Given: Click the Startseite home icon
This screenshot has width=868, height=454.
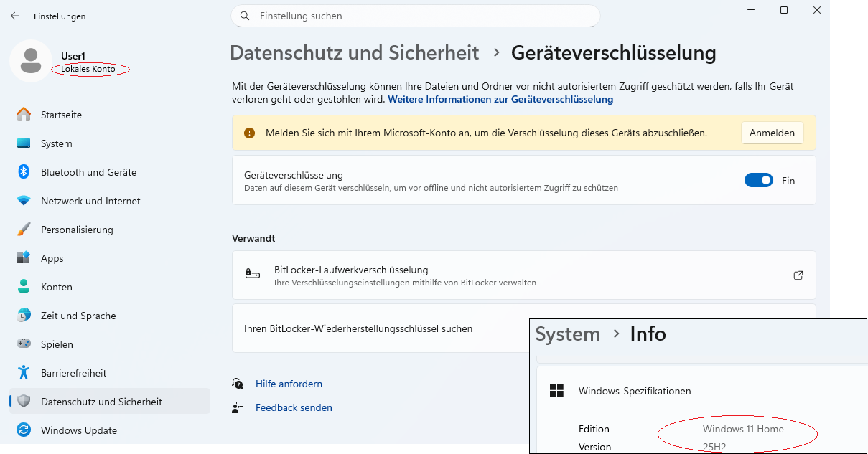Looking at the screenshot, I should 24,115.
